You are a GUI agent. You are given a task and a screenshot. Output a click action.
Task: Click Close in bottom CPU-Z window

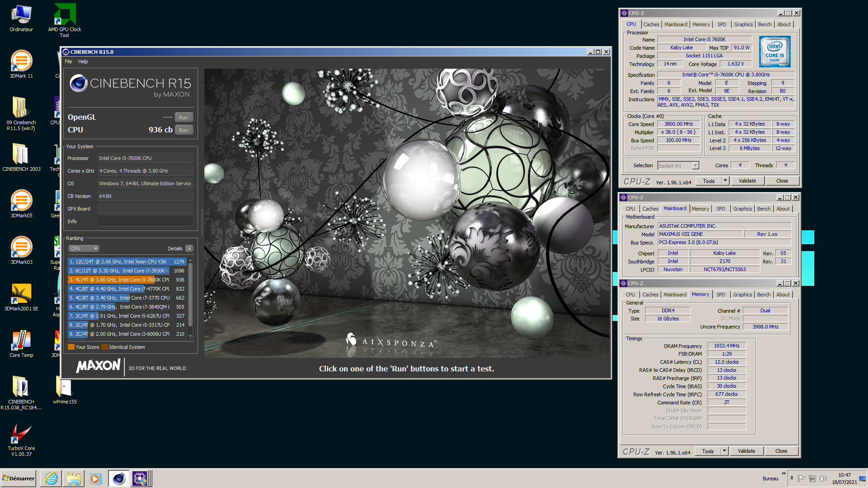[781, 451]
